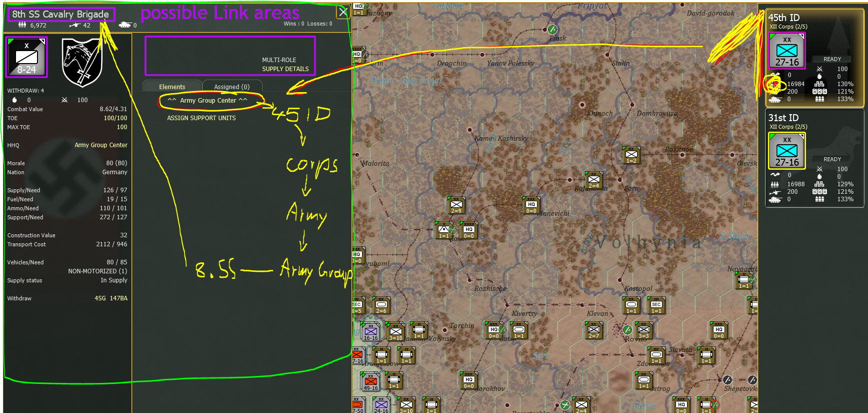
Task: Click NON-MOTORIZED (1) text
Action: pos(97,271)
